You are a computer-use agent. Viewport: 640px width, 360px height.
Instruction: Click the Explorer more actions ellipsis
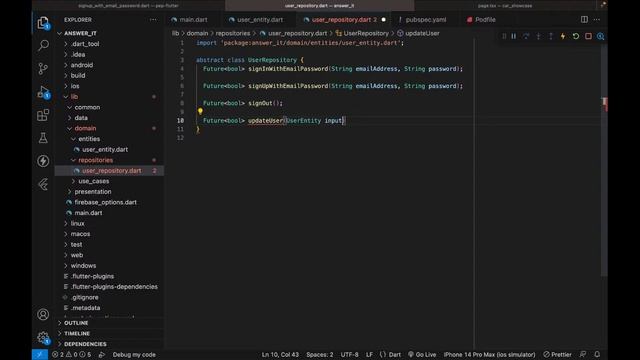153,20
